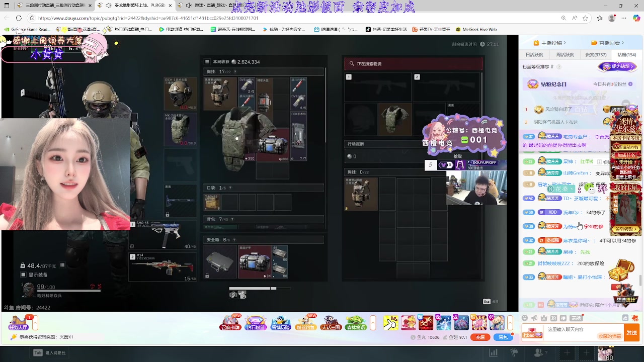Focus the chat message input field
The height and width of the screenshot is (362, 644).
(x=584, y=330)
